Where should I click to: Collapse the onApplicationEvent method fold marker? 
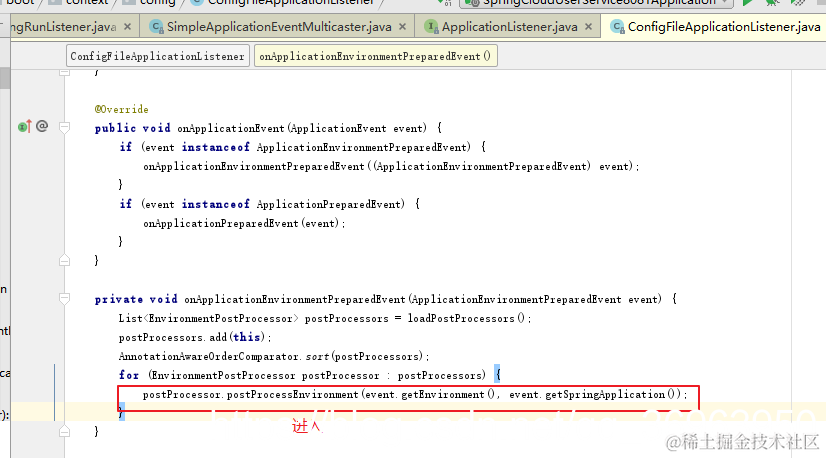(x=64, y=127)
